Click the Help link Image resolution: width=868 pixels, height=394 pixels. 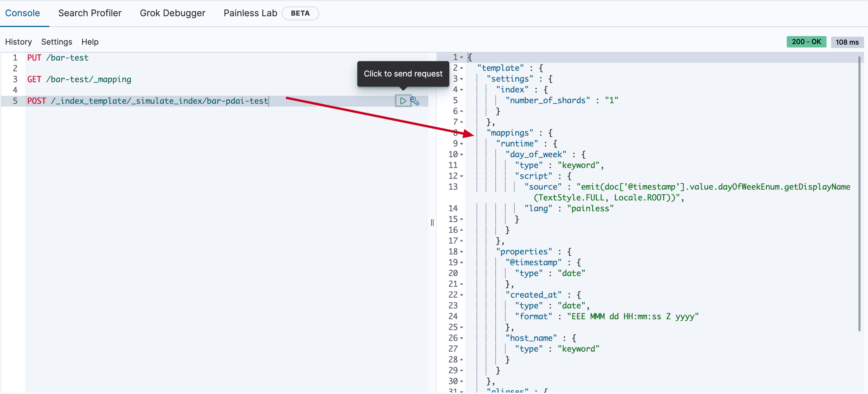(90, 42)
